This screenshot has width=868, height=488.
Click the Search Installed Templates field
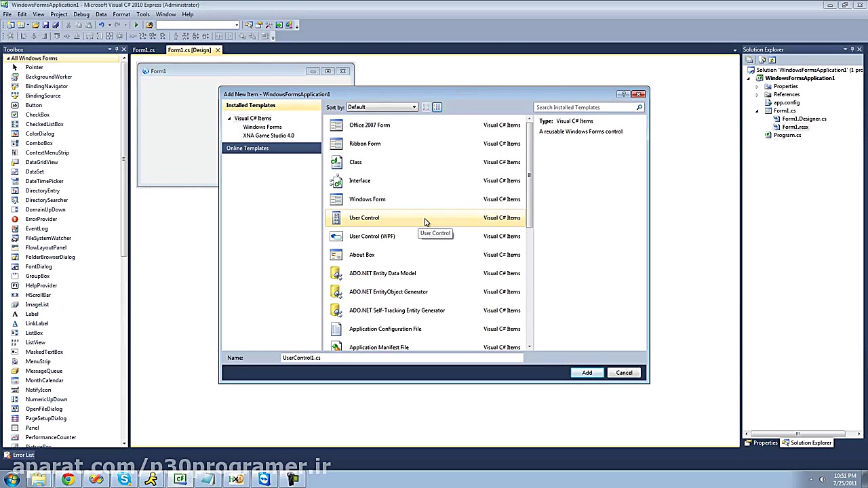[585, 107]
